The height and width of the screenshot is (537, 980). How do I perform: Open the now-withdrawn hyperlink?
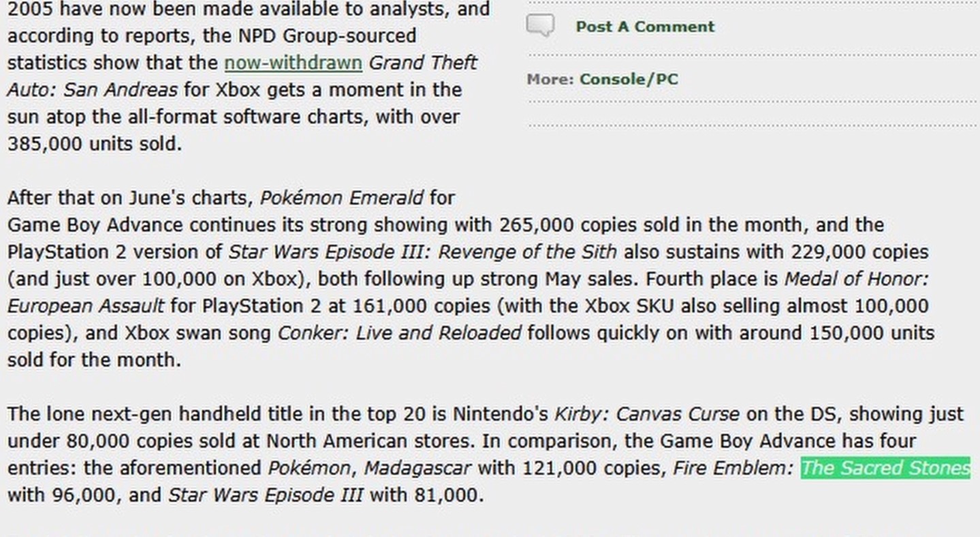[293, 63]
